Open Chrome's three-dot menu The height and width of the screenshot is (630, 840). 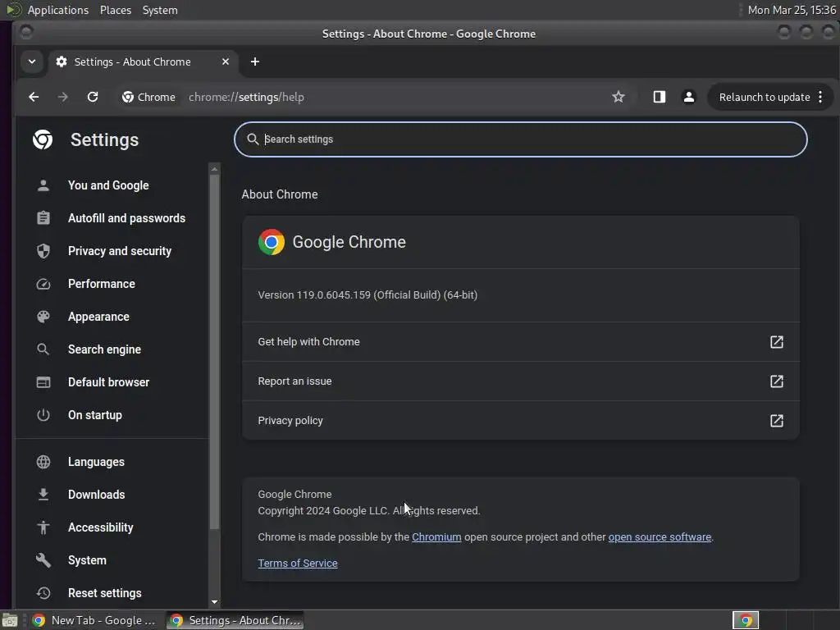(x=820, y=97)
